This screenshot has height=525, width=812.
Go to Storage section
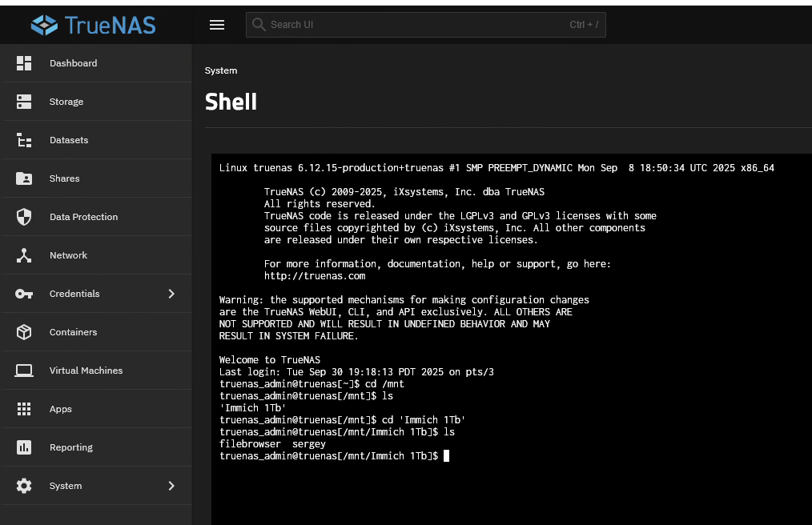66,102
